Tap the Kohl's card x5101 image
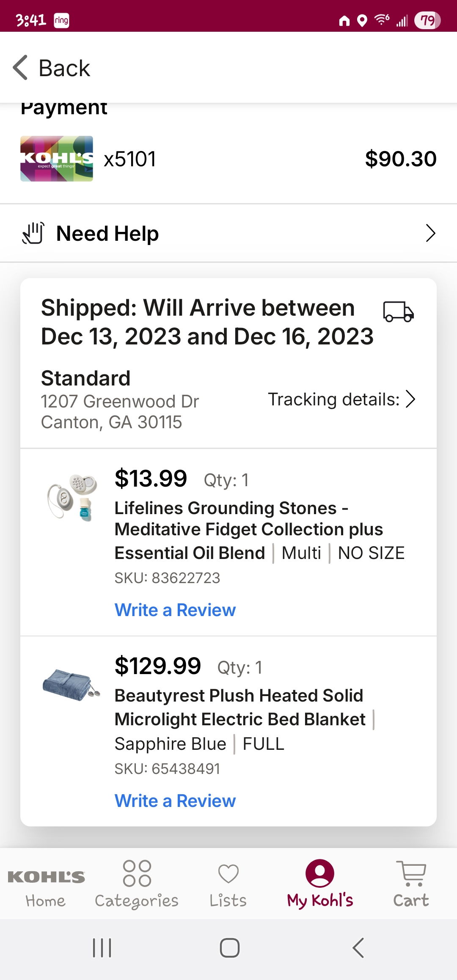The height and width of the screenshot is (980, 457). point(57,159)
